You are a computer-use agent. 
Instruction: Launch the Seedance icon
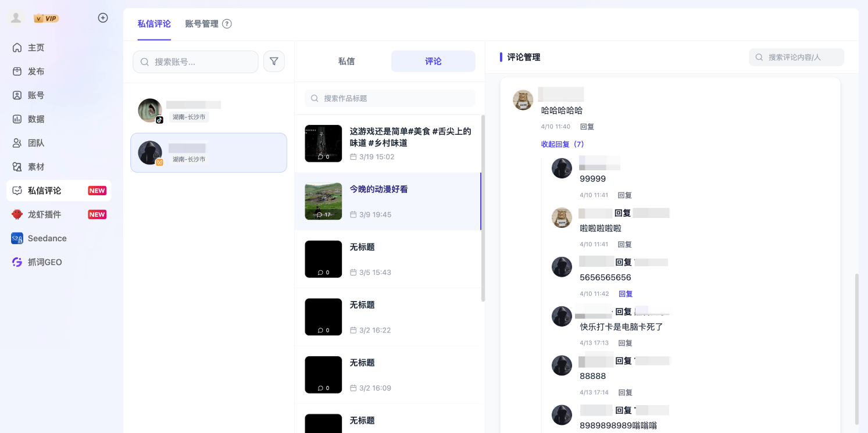click(x=17, y=238)
